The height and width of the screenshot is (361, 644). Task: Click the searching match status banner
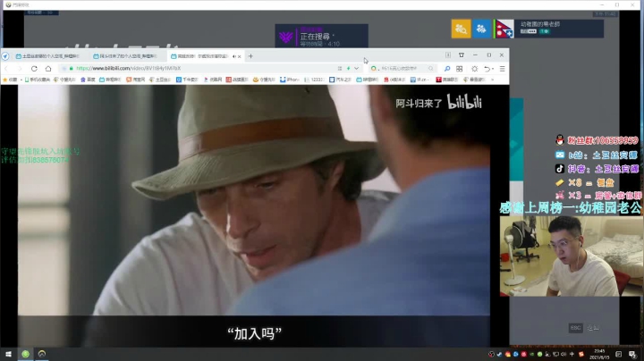click(x=322, y=36)
